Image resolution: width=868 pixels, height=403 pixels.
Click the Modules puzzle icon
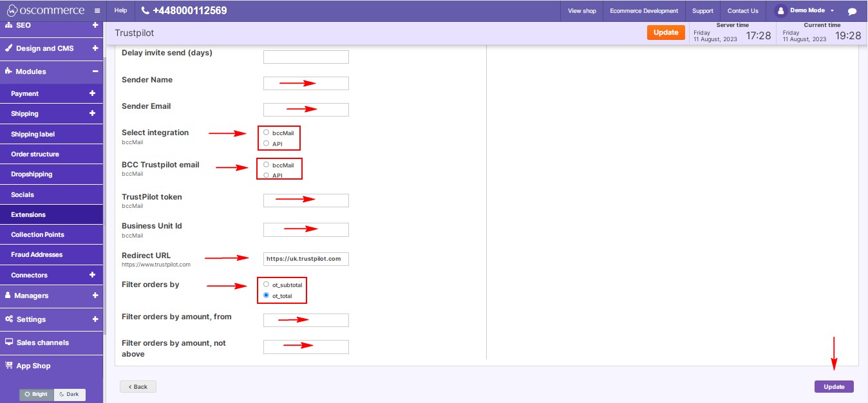tap(9, 71)
